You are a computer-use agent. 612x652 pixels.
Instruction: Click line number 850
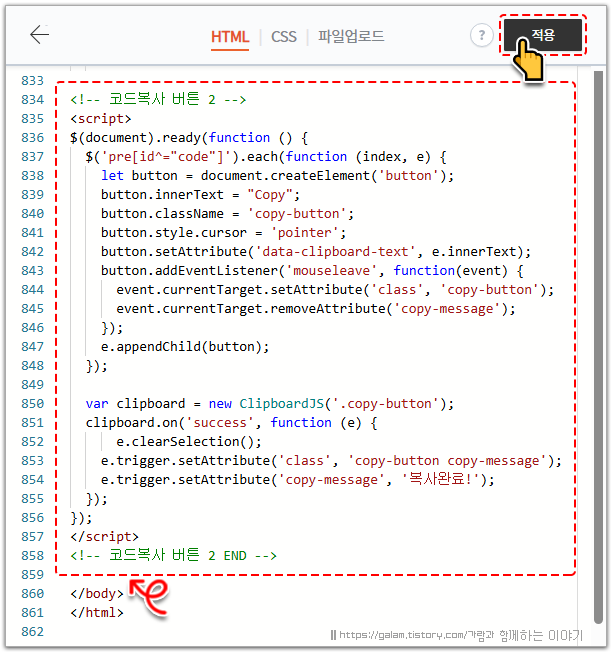pos(32,404)
